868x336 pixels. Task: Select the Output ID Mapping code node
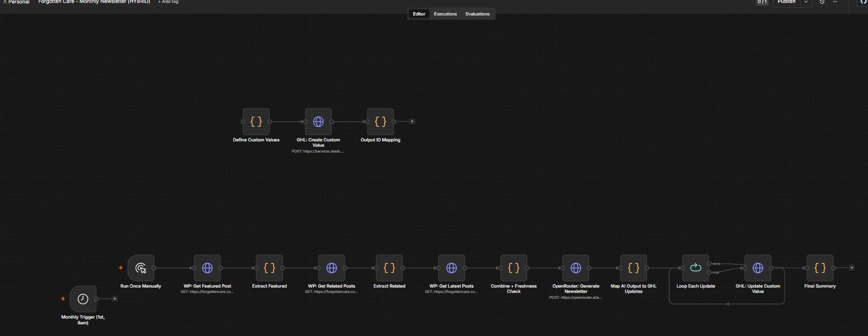[x=381, y=122]
